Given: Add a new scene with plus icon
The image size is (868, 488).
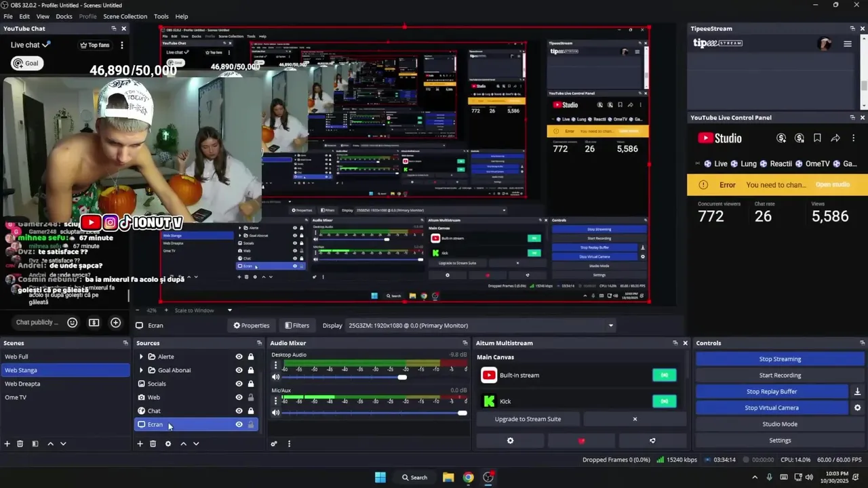Looking at the screenshot, I should point(7,444).
